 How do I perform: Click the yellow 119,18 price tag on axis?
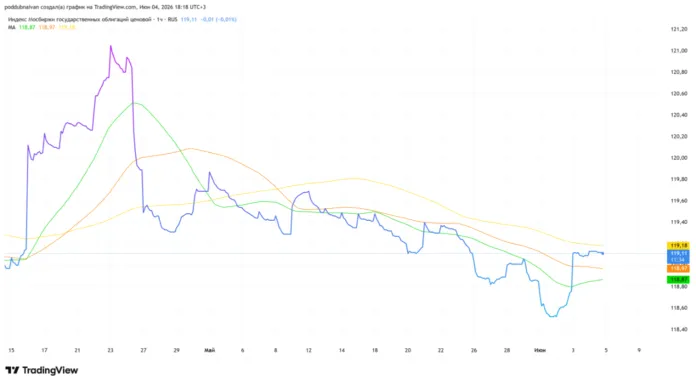coord(678,245)
